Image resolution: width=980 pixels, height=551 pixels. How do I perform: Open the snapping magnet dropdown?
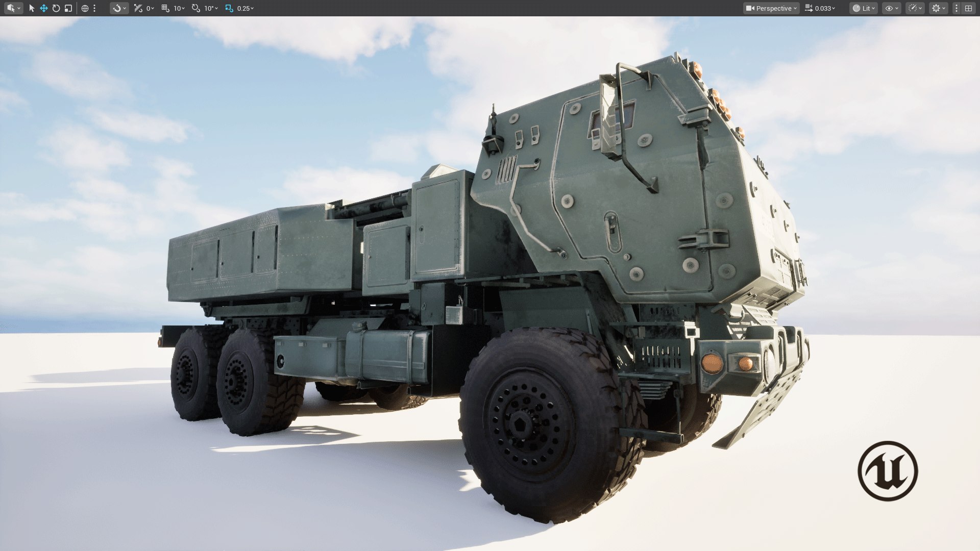[119, 8]
